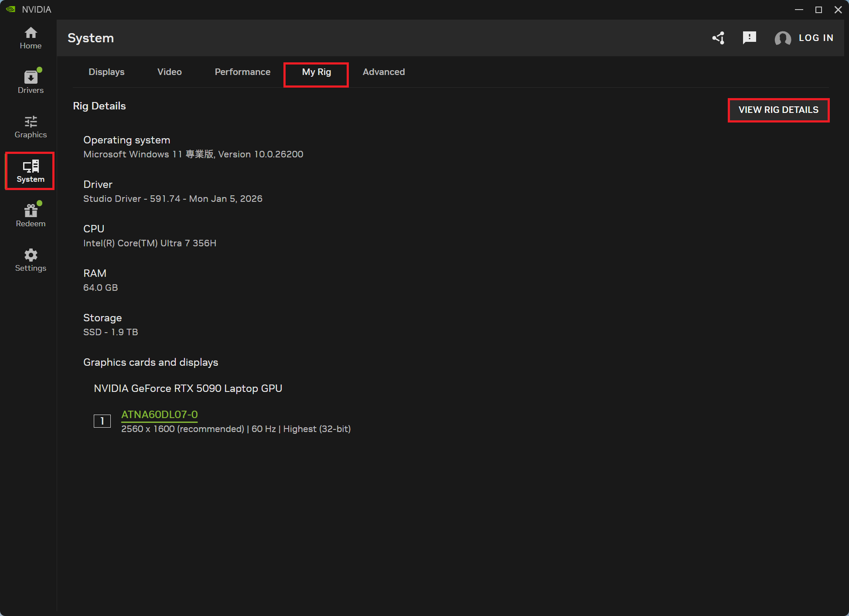This screenshot has height=616, width=849.
Task: Click the Intel Core Ultra 7 356H text
Action: click(x=150, y=243)
